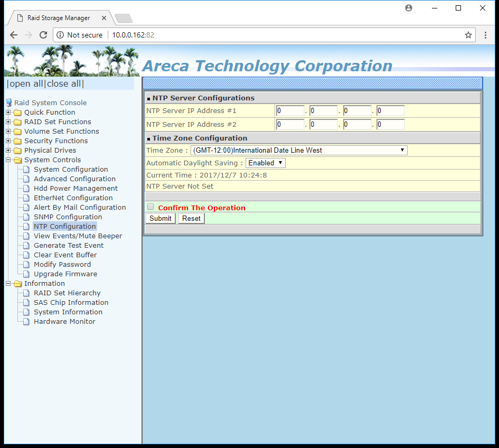Click the Volume Set Functions folder icon

coord(18,132)
